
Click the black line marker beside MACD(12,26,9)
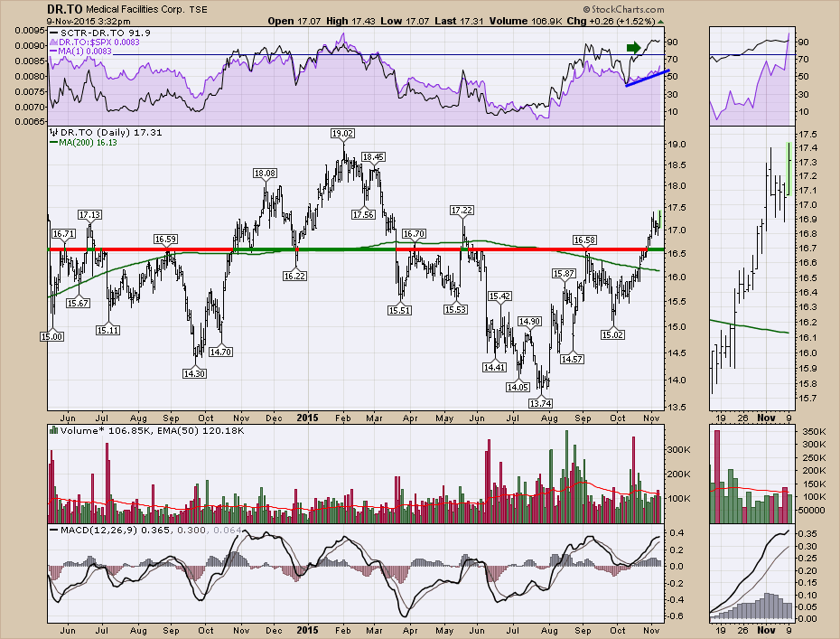[53, 530]
